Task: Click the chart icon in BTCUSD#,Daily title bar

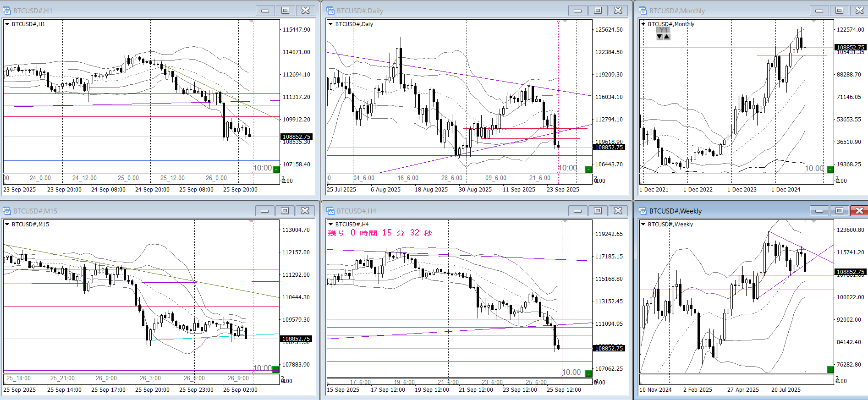Action: [330, 11]
